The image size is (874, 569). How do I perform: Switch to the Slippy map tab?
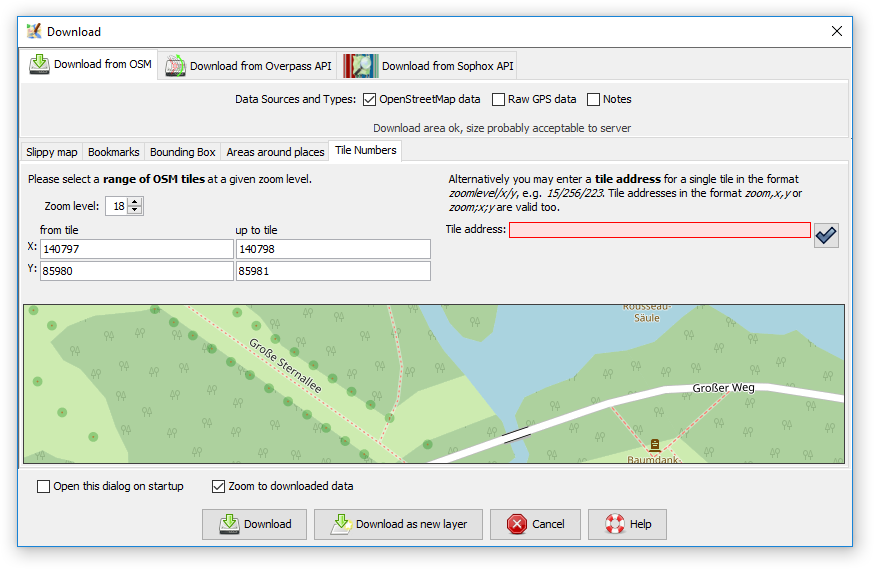[x=51, y=152]
